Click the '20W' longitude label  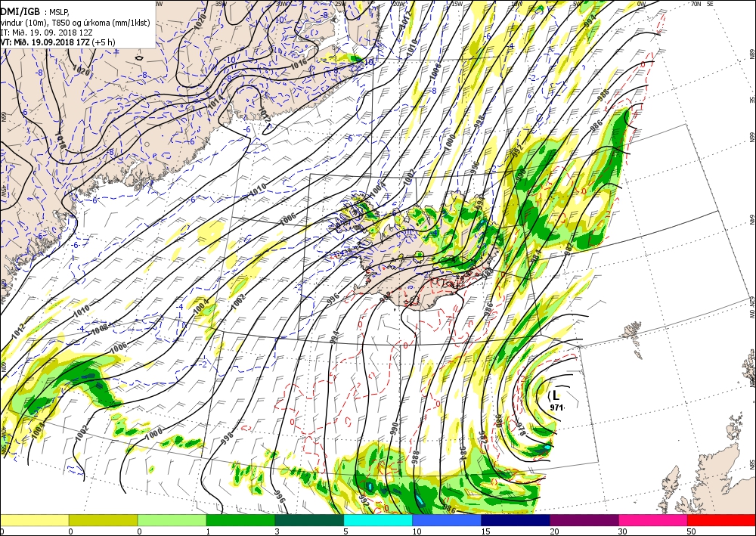tap(398, 3)
